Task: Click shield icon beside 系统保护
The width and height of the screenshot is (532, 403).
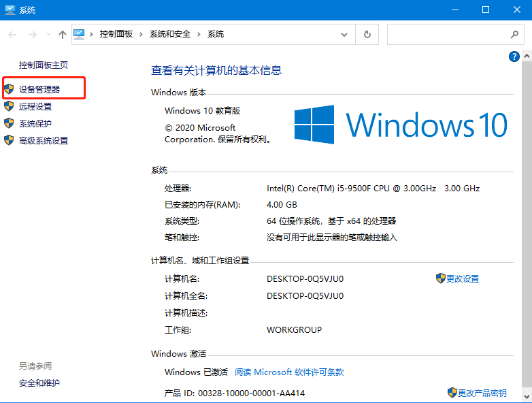Action: 9,123
